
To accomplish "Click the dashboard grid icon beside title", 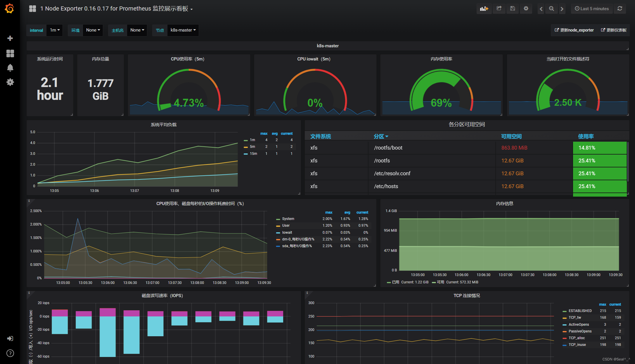I will coord(32,9).
